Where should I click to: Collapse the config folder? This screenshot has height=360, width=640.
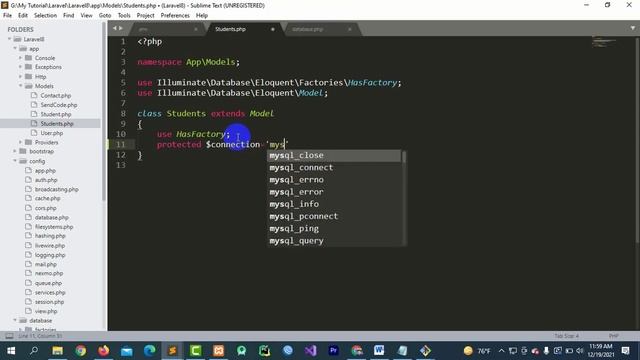point(15,161)
